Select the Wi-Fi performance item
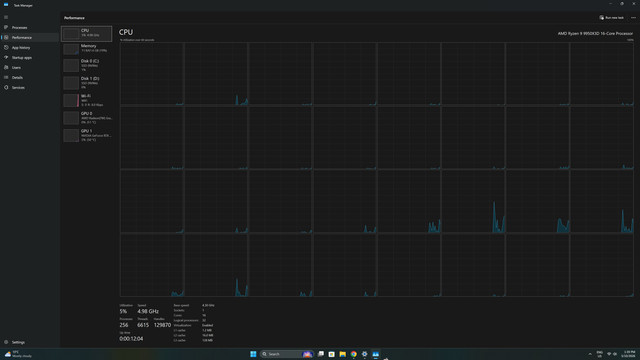This screenshot has width=640, height=360. [87, 100]
